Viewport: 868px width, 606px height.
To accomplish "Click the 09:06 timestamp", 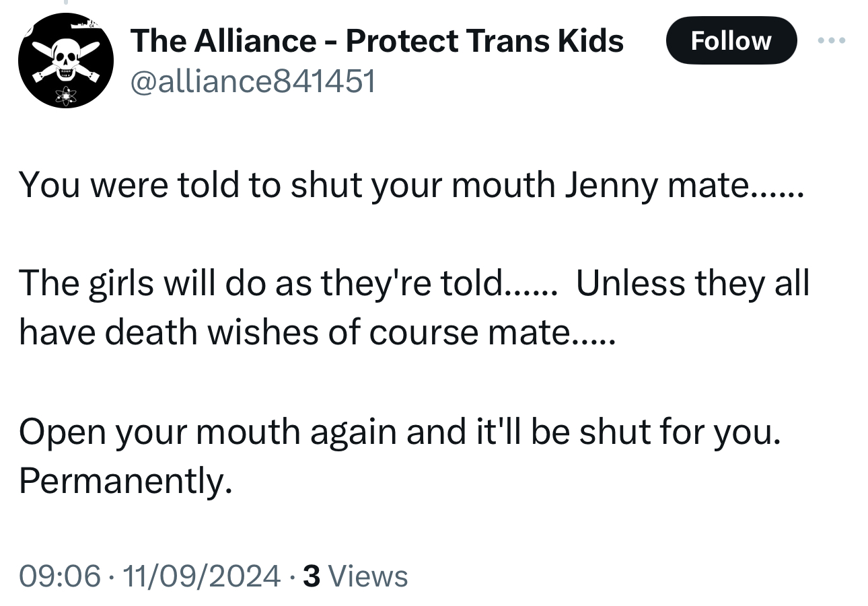I will coord(60,576).
